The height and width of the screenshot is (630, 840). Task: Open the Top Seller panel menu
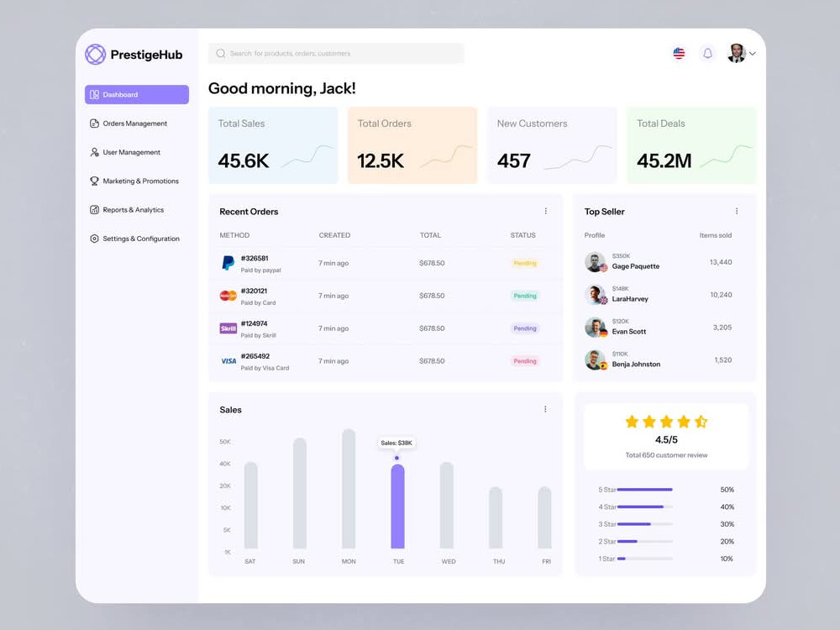click(x=737, y=211)
